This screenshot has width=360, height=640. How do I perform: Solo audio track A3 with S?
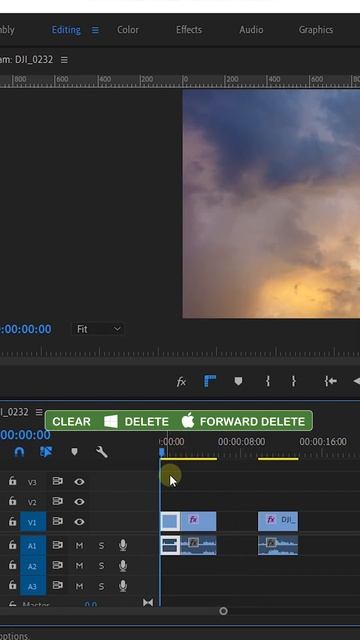tap(101, 586)
